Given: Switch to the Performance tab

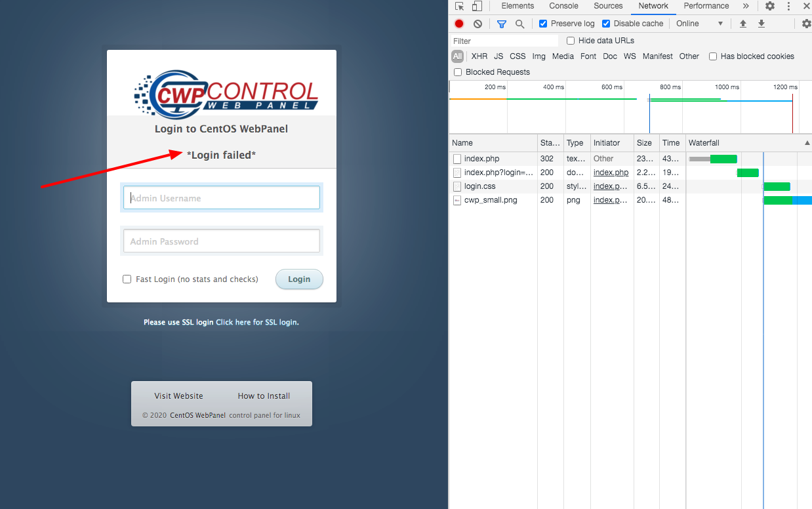Looking at the screenshot, I should click(x=706, y=6).
